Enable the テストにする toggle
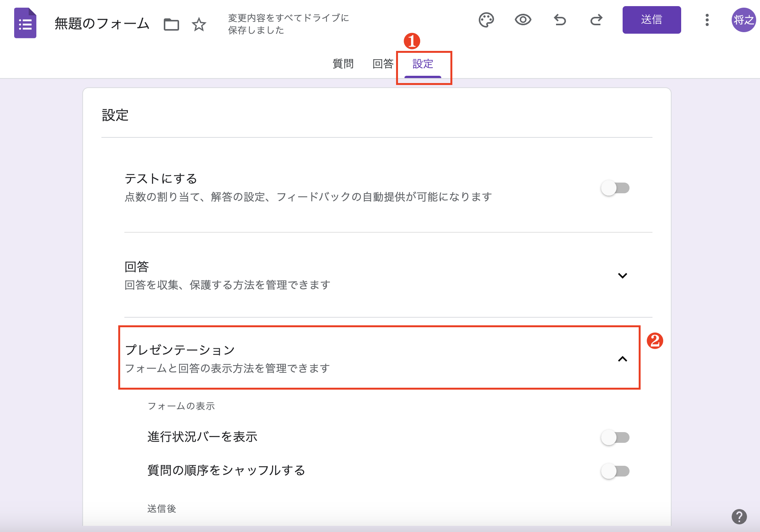This screenshot has height=532, width=760. (615, 188)
